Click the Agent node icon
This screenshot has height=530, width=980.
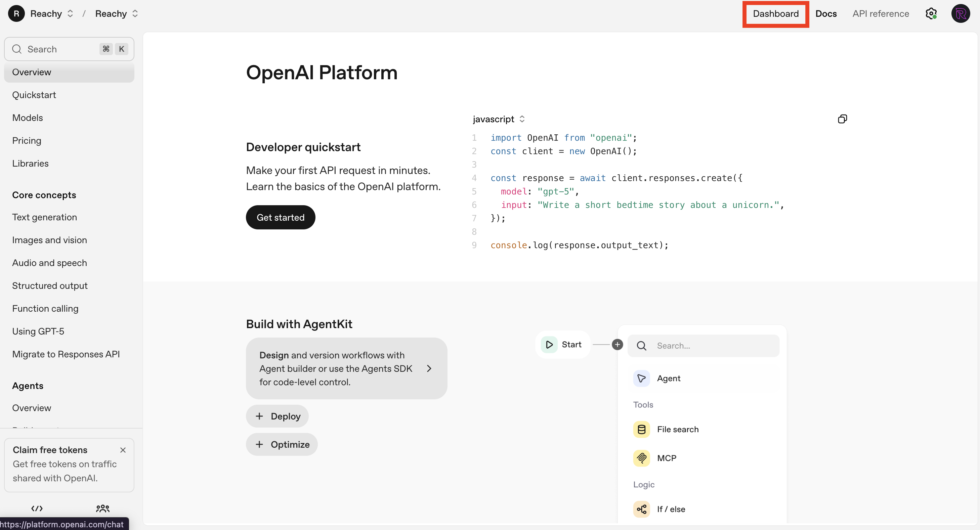click(641, 378)
